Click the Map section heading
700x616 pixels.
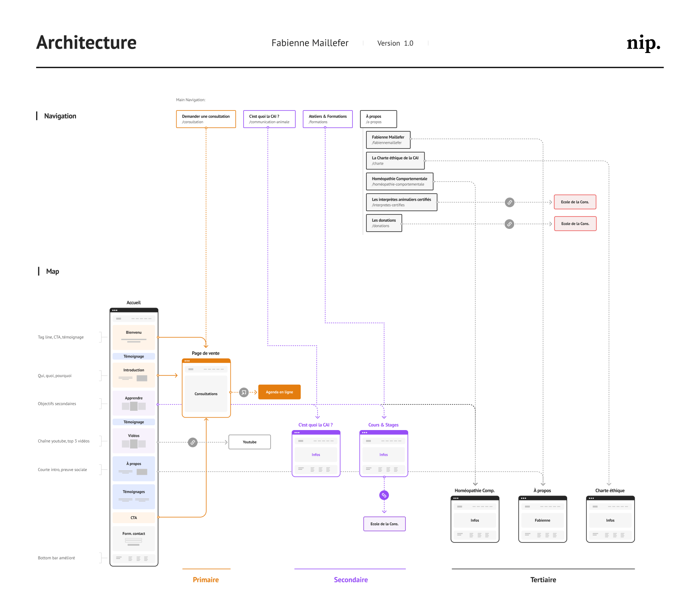click(x=53, y=271)
